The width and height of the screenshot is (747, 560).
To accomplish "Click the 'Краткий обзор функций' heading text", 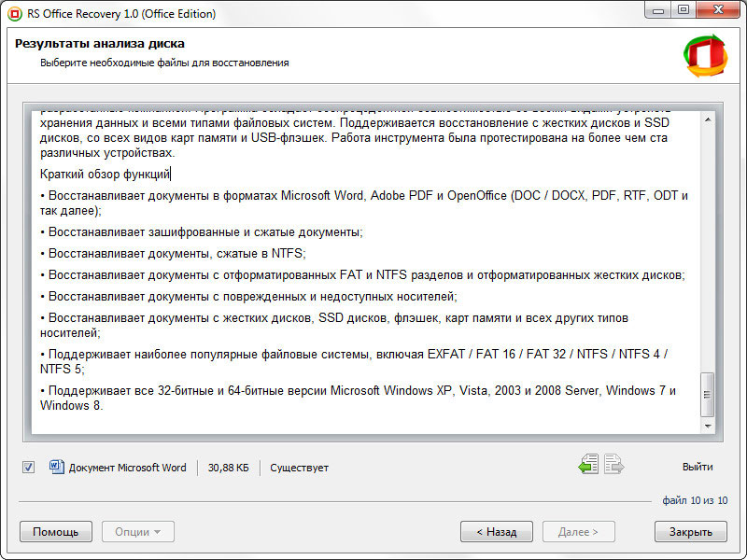I will [x=105, y=174].
